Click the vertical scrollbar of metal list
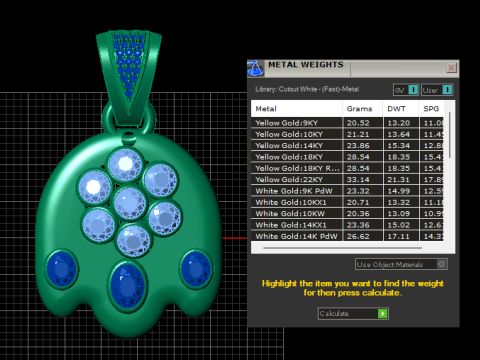 tap(450, 135)
